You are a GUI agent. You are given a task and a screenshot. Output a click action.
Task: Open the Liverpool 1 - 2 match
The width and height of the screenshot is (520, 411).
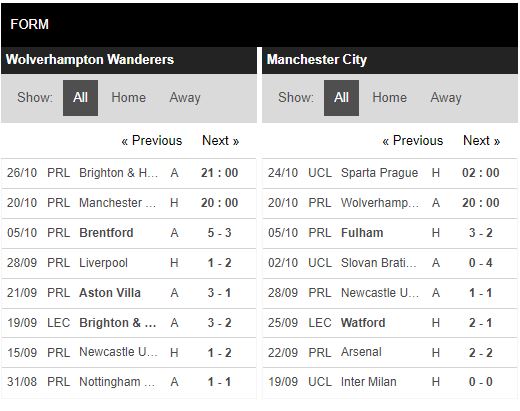[x=129, y=263]
